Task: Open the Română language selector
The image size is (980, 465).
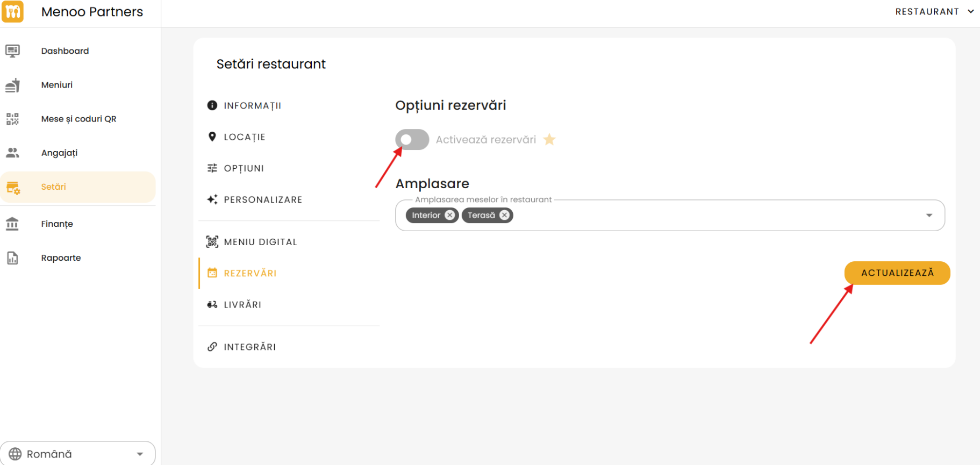Action: click(x=78, y=454)
